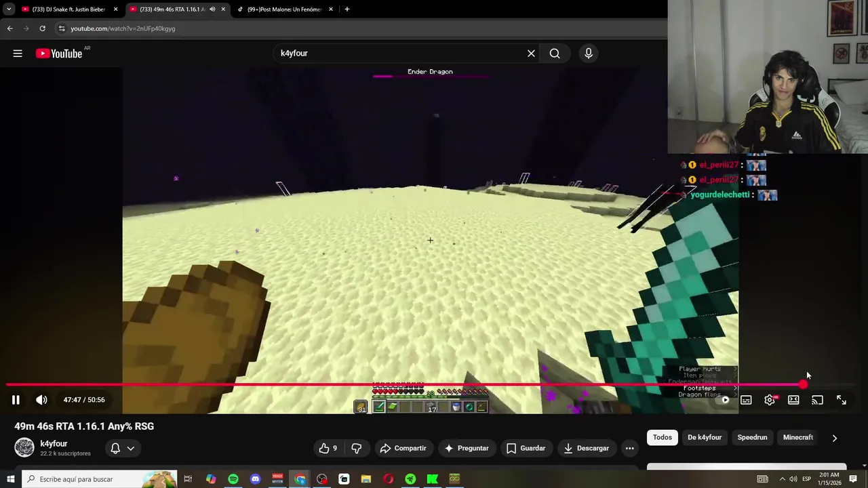
Task: Open Kick app from the taskbar
Action: tap(433, 479)
